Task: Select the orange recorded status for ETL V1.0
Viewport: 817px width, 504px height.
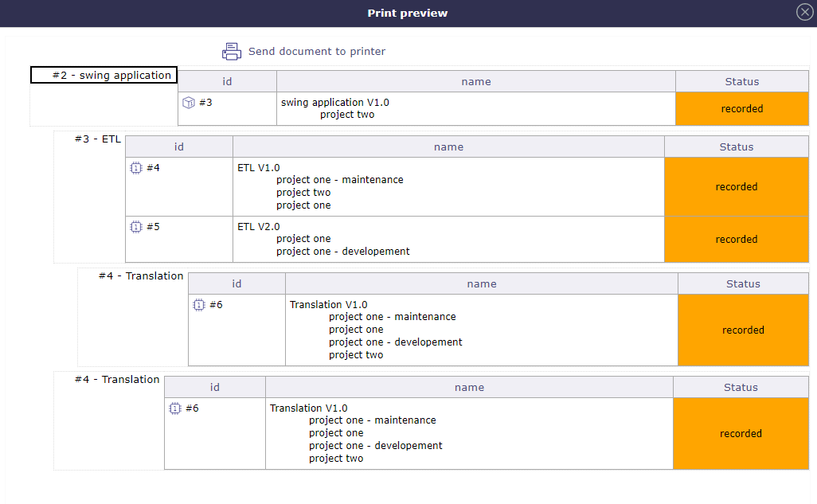Action: 736,186
